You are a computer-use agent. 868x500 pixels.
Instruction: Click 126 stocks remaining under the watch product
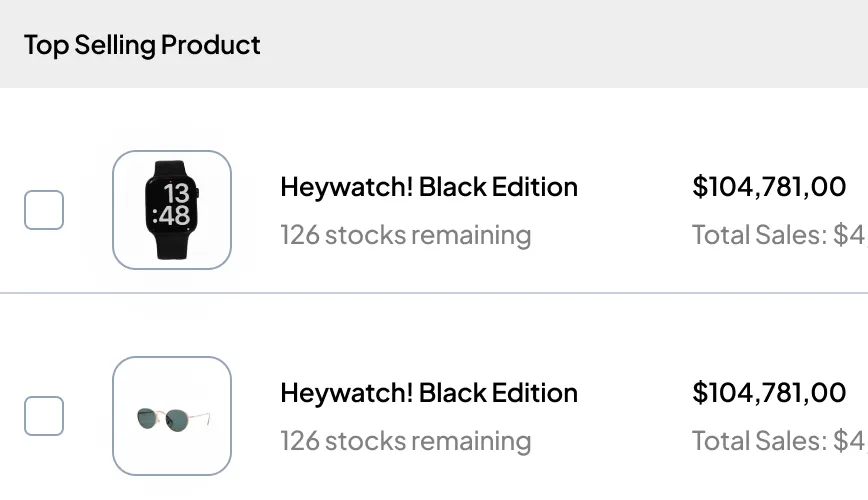pyautogui.click(x=405, y=235)
